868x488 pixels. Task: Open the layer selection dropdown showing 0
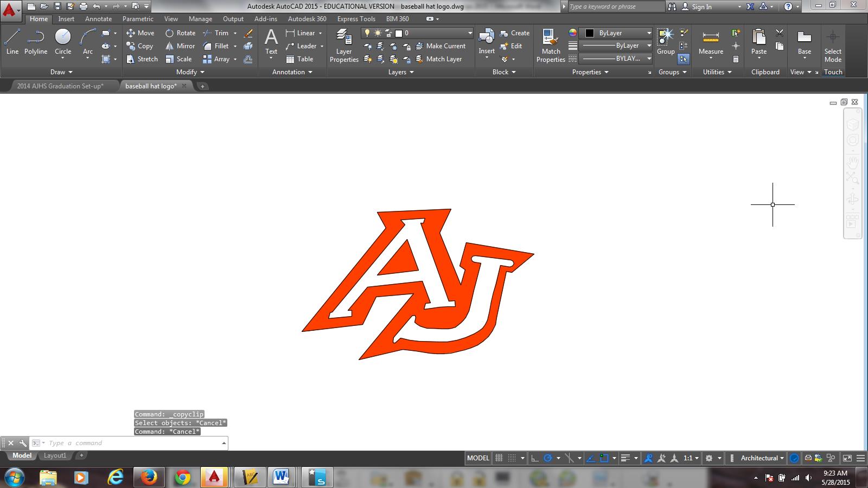(x=417, y=33)
